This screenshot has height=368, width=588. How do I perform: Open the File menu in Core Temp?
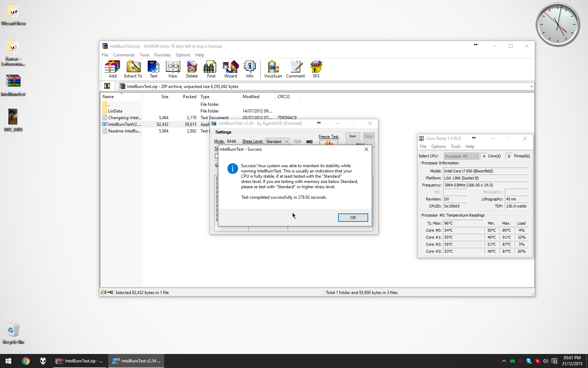point(423,146)
